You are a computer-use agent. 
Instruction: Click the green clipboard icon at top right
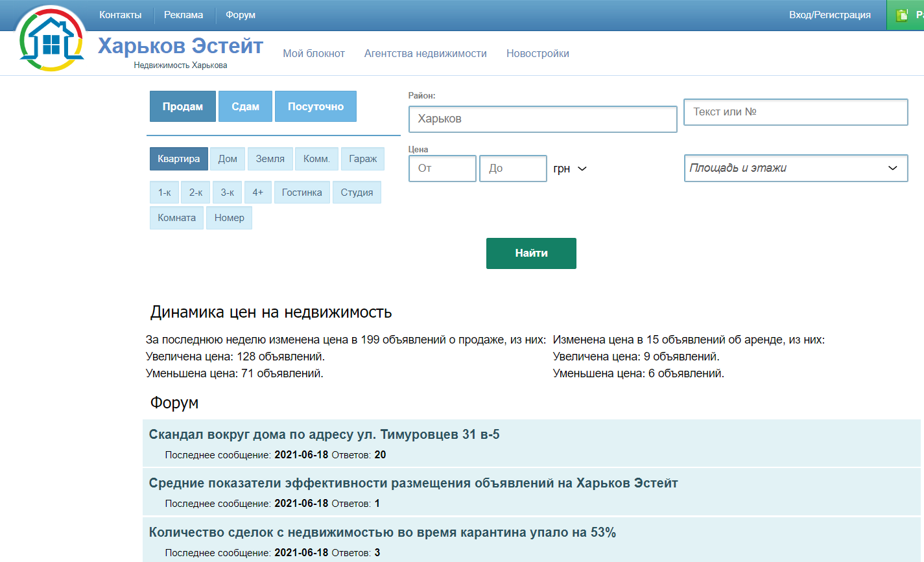tap(902, 16)
